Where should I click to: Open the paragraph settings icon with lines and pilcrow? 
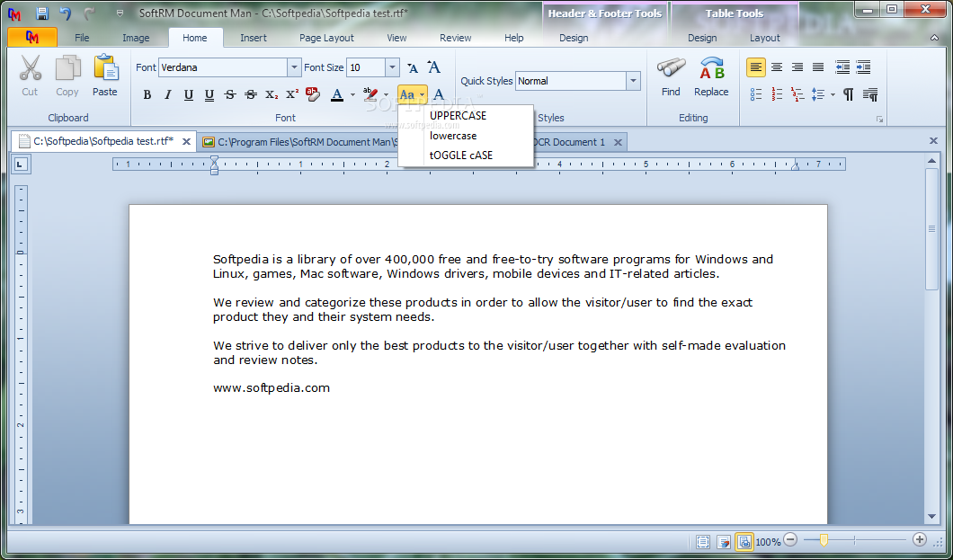(870, 94)
